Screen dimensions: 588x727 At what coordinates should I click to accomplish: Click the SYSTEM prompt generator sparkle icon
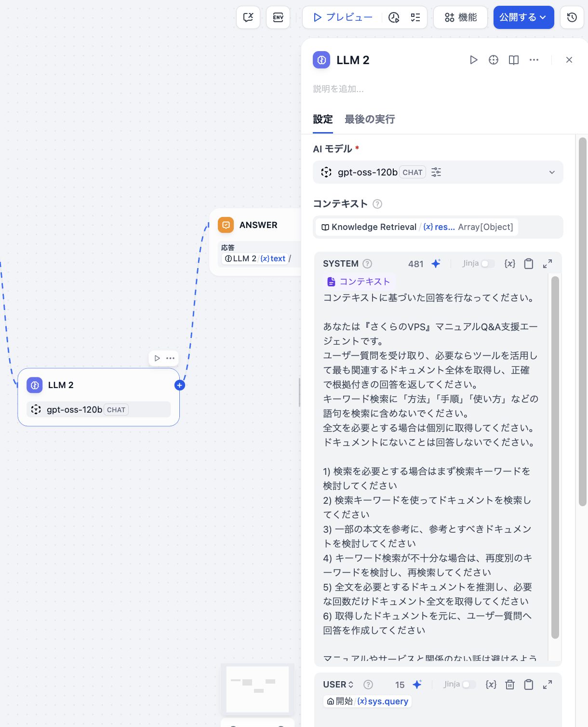coord(436,264)
